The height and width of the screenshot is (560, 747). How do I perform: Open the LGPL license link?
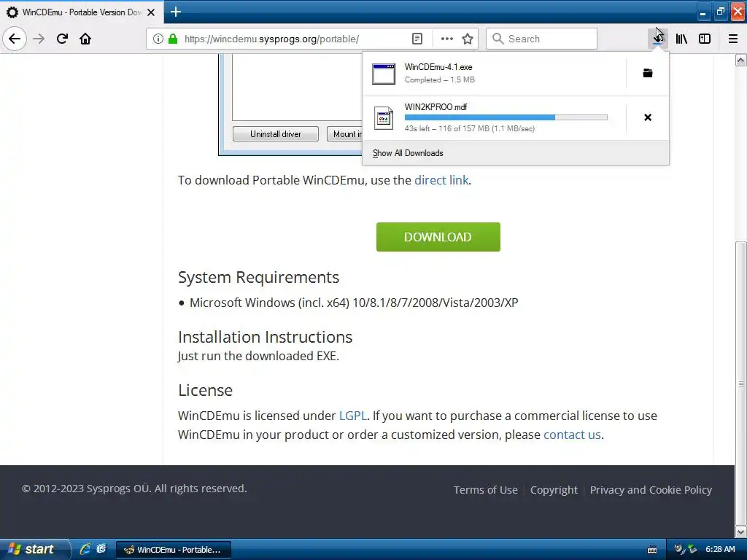(352, 416)
